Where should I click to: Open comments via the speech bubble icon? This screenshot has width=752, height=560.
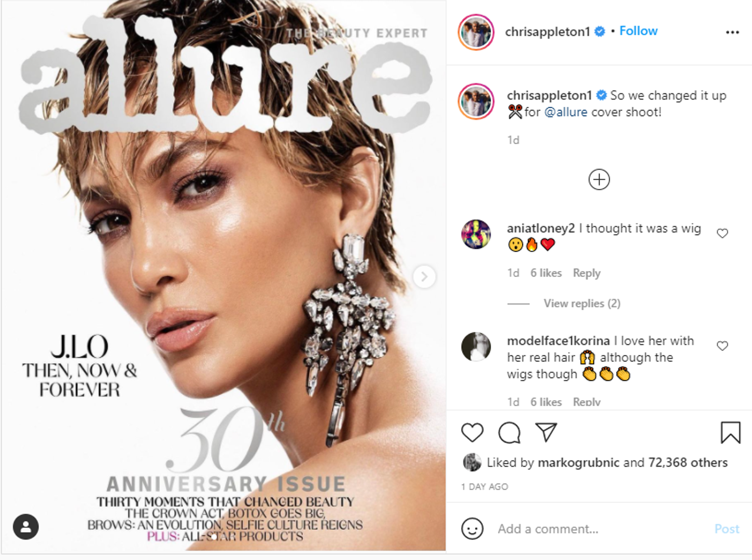click(x=509, y=432)
